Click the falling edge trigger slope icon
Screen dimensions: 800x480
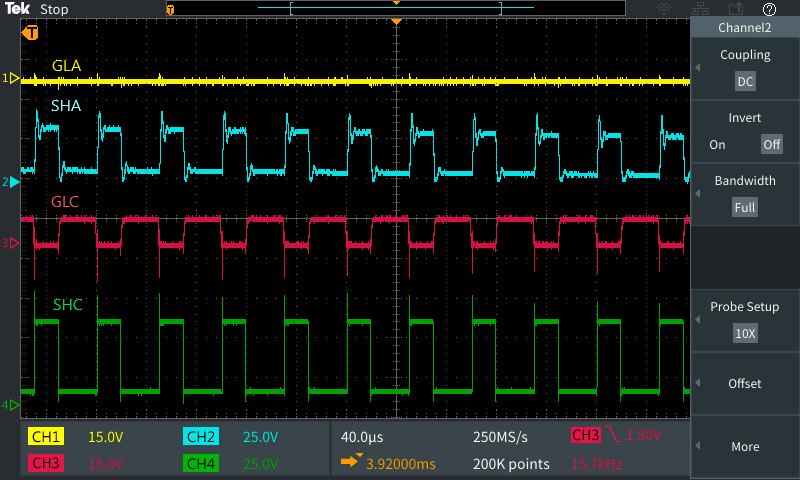point(613,435)
